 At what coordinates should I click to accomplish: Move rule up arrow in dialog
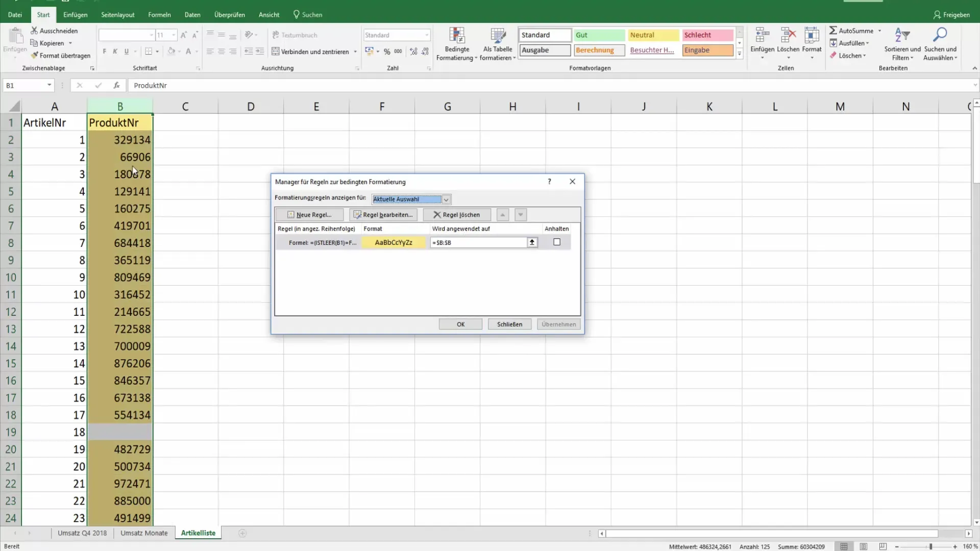(x=503, y=215)
